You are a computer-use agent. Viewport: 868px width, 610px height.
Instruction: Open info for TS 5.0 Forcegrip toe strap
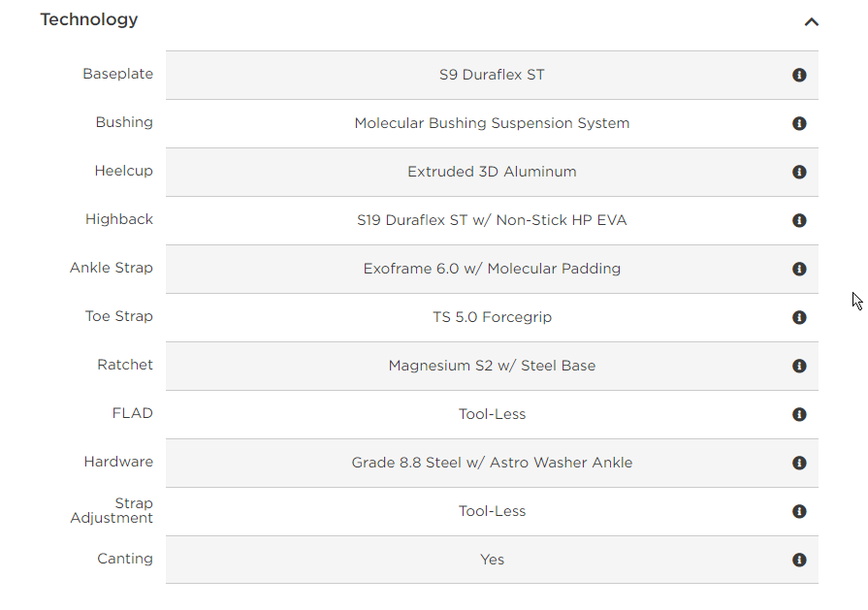coord(799,317)
